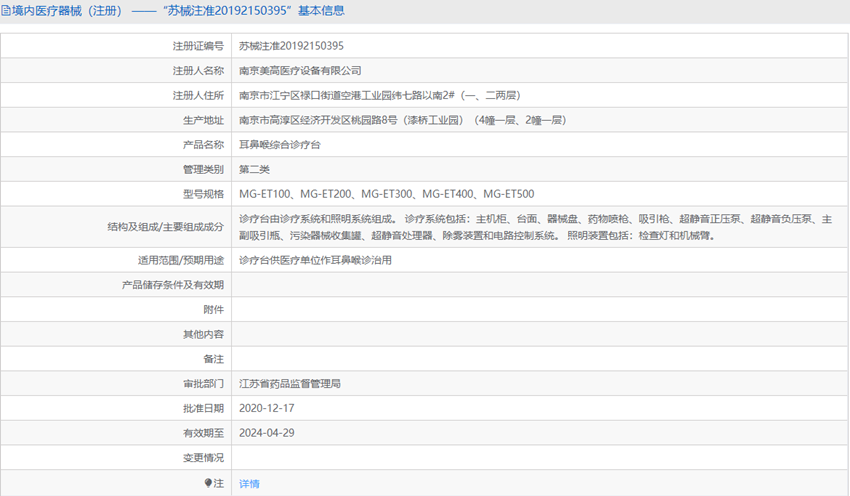Click the 适用范围/预期用途 label
The height and width of the screenshot is (496, 850).
[181, 260]
